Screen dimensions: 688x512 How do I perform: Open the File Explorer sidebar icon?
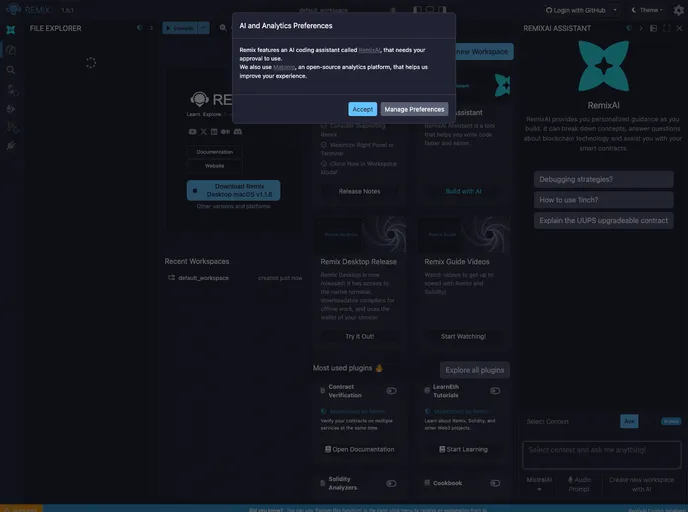pos(11,50)
